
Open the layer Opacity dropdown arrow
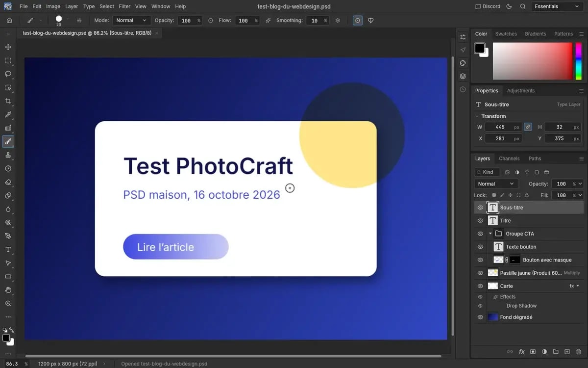click(580, 184)
